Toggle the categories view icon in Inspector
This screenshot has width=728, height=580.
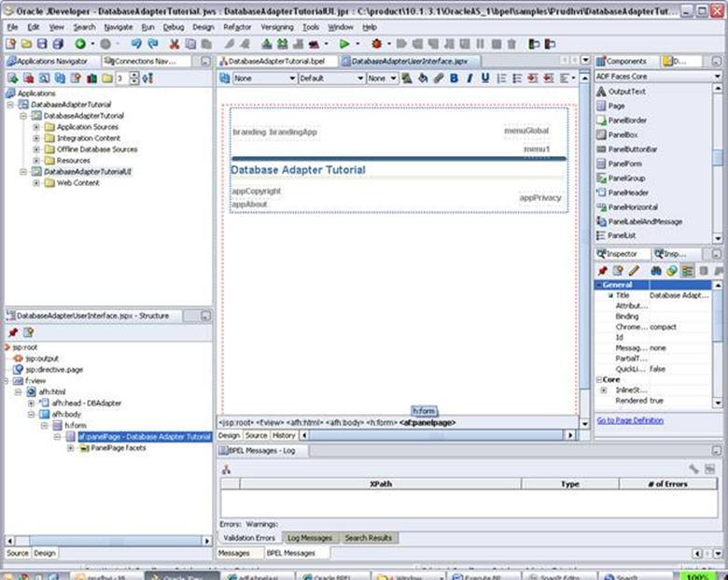click(x=687, y=271)
